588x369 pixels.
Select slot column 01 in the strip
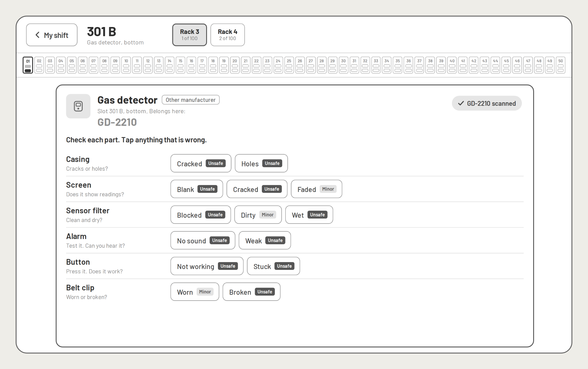tap(28, 65)
